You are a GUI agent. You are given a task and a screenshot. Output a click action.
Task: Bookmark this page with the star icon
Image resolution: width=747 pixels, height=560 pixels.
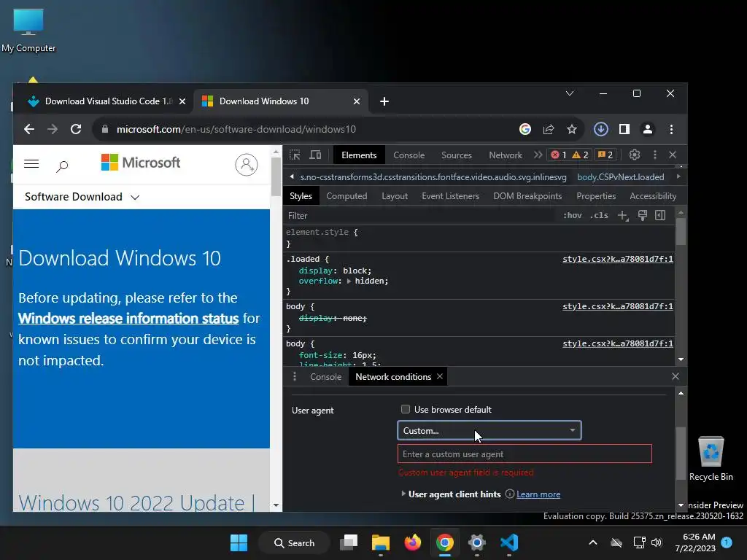[572, 129]
